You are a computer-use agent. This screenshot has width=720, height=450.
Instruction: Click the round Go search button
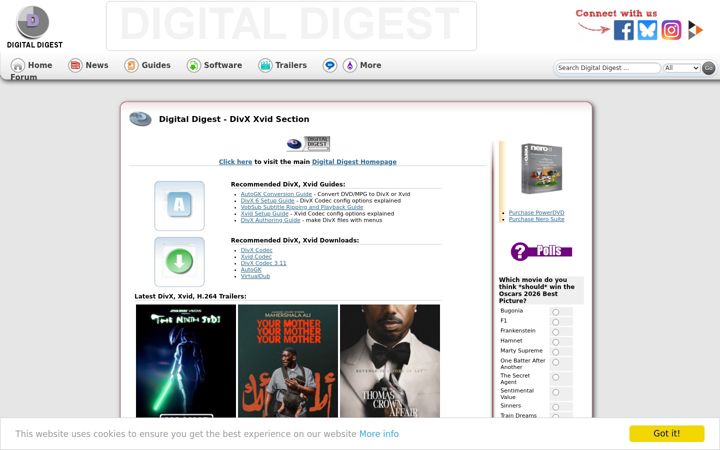click(709, 68)
